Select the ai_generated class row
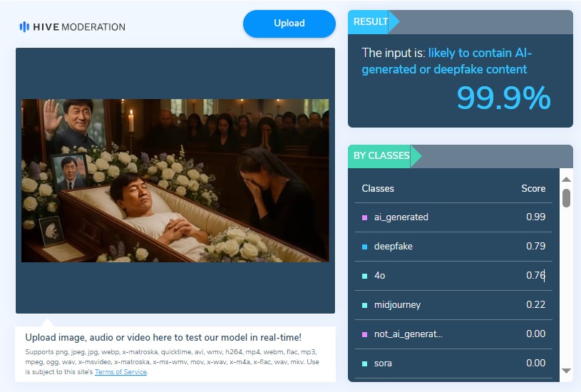Viewport: 581px width, 392px height. tap(453, 217)
